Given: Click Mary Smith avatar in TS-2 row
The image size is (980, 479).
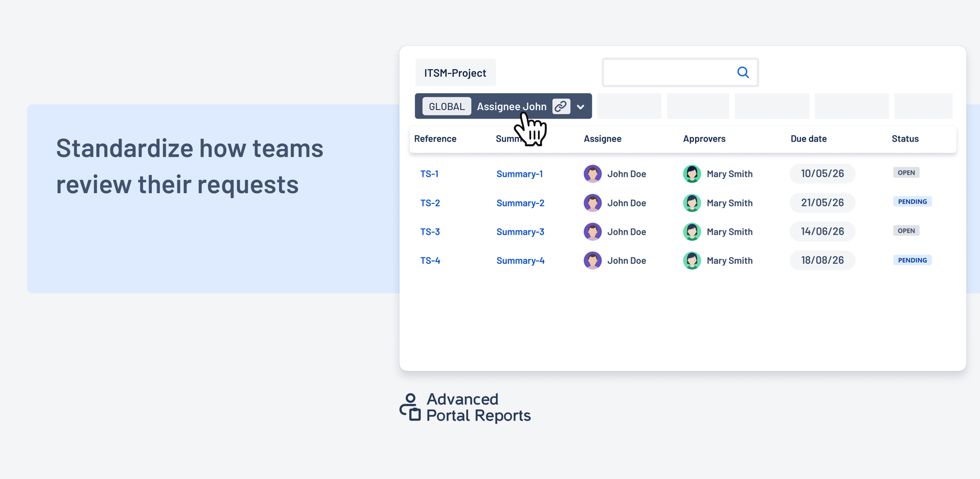Looking at the screenshot, I should click(692, 203).
